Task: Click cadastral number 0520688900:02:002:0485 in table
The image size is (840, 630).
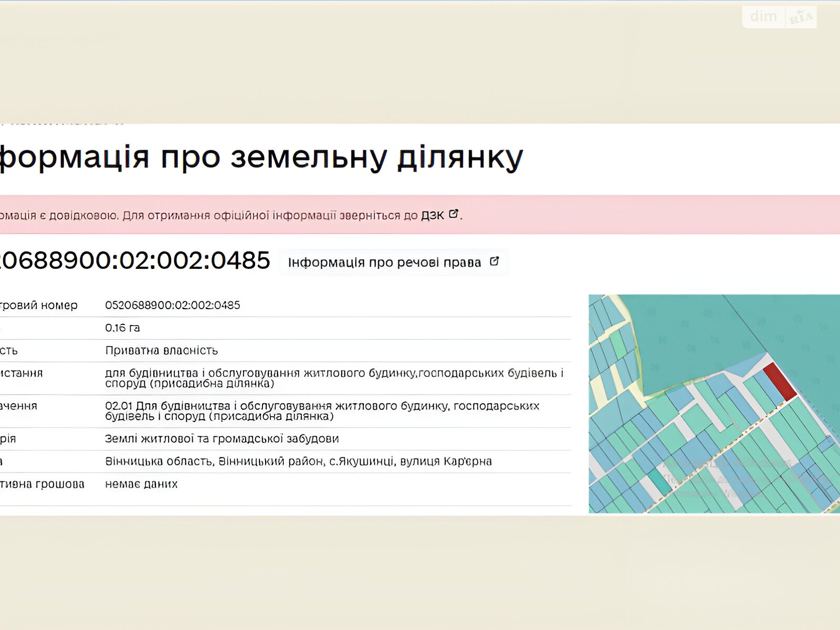Action: pyautogui.click(x=172, y=305)
